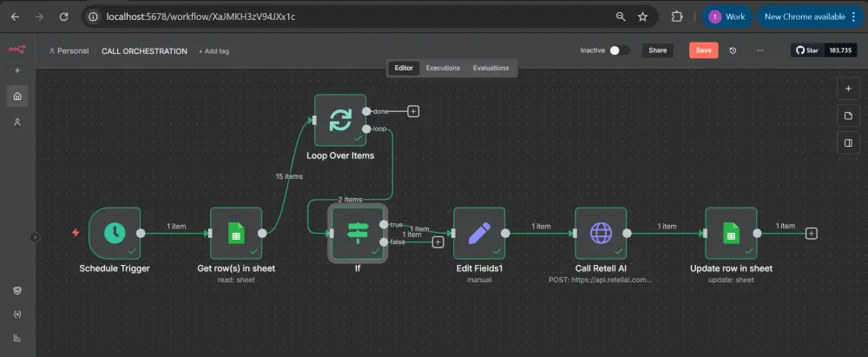Image resolution: width=868 pixels, height=357 pixels.
Task: Open workflow history clock icon
Action: click(733, 50)
